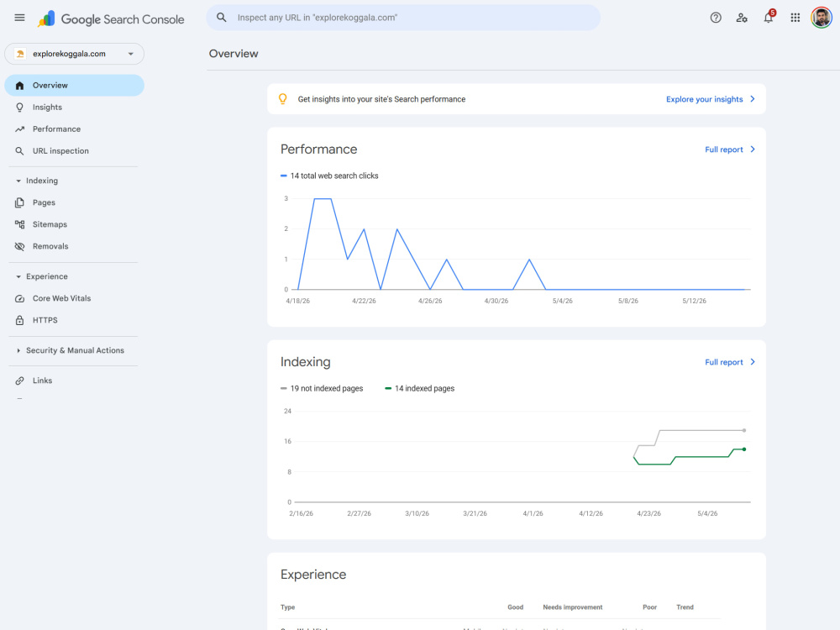Image resolution: width=840 pixels, height=630 pixels.
Task: Click the URL inspection search field
Action: (x=403, y=18)
